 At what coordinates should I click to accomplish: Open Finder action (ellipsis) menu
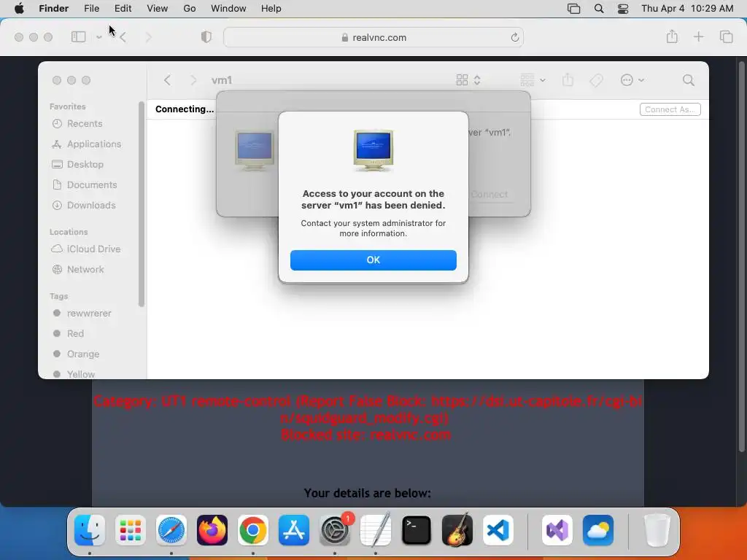pos(632,80)
